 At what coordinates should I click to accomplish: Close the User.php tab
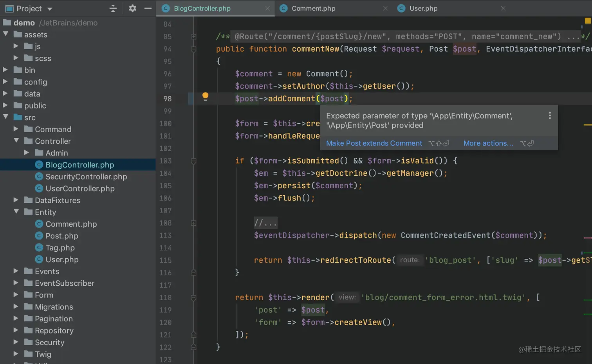[x=503, y=8]
